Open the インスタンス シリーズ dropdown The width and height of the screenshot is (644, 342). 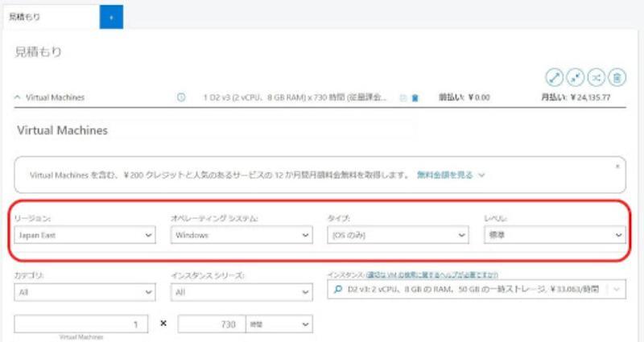tap(240, 291)
